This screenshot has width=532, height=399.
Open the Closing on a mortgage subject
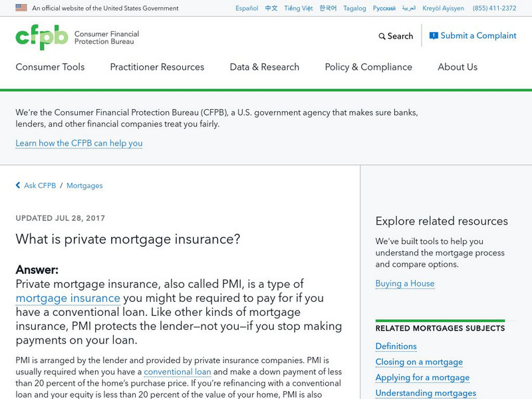(x=419, y=362)
